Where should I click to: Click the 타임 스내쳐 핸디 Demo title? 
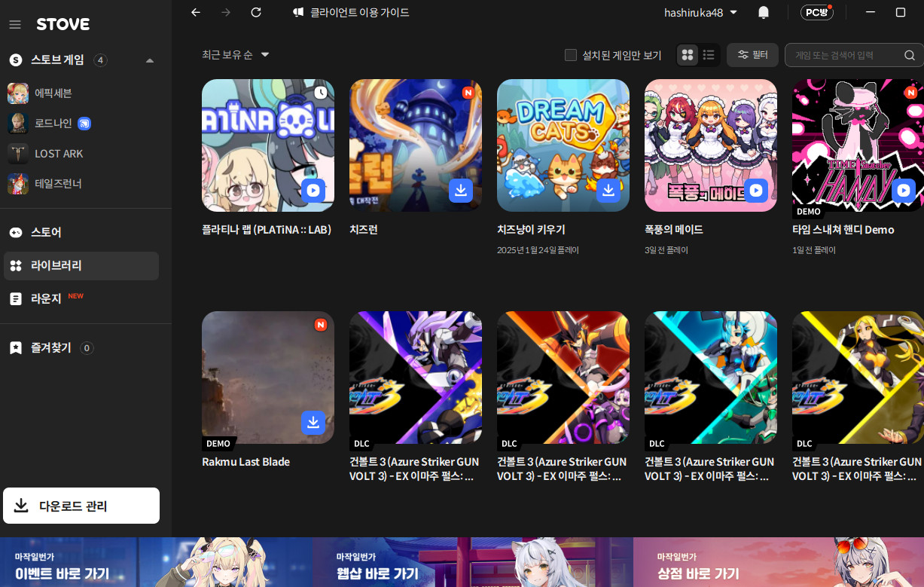(843, 230)
